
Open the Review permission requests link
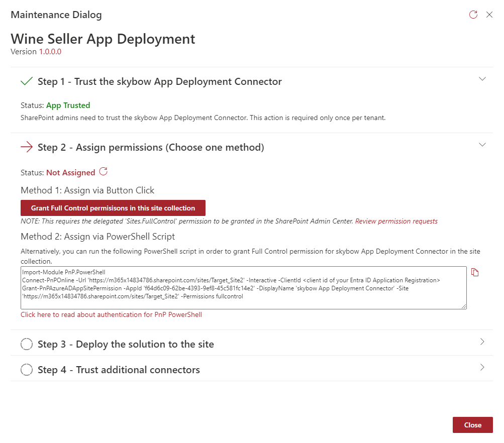tap(396, 222)
